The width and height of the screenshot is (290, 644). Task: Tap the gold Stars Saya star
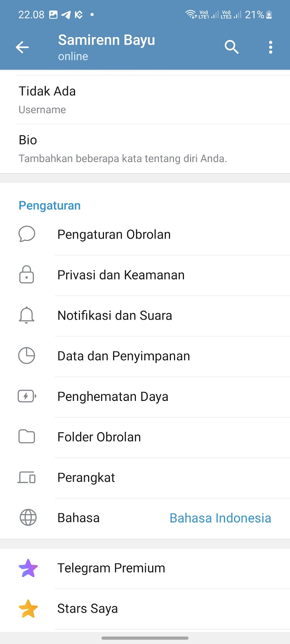(28, 609)
